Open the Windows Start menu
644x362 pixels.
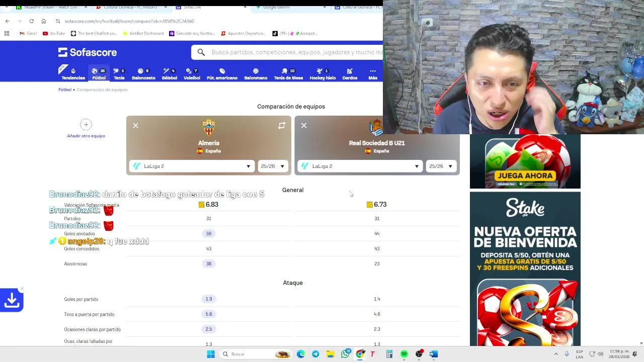[211, 354]
